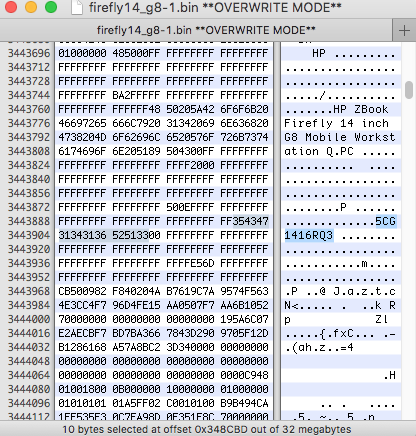Click hex bytes 4738204D
This screenshot has width=416, height=436.
point(82,137)
